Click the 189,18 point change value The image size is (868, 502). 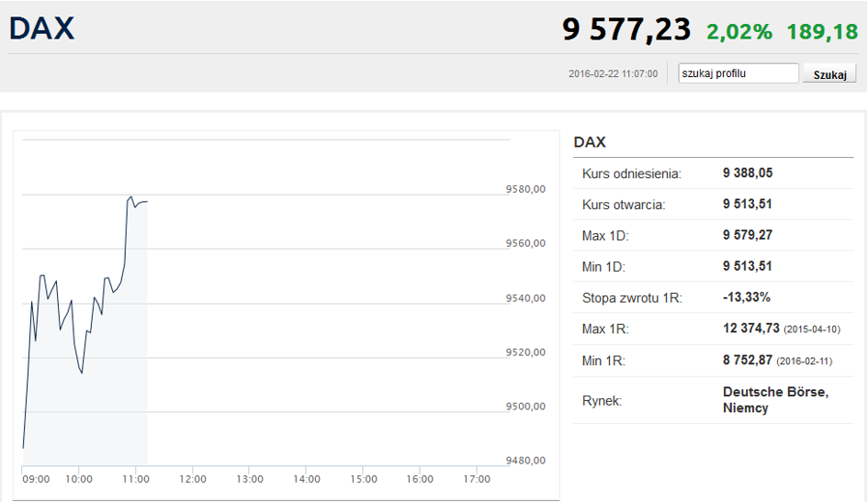tap(822, 31)
